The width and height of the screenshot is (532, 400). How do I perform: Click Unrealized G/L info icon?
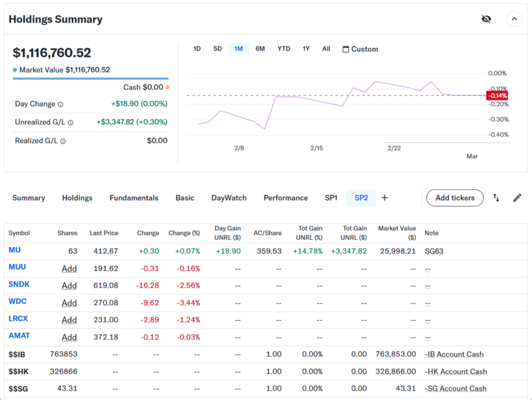pos(70,122)
